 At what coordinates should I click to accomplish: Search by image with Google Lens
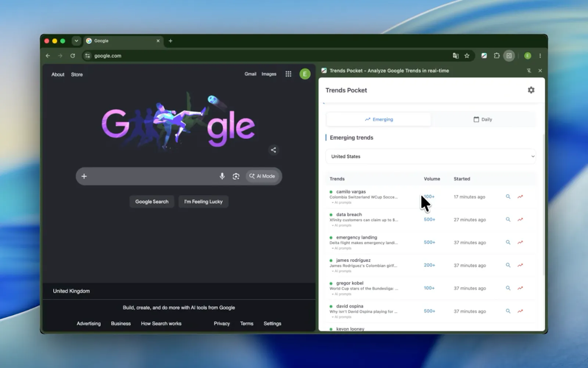[236, 176]
